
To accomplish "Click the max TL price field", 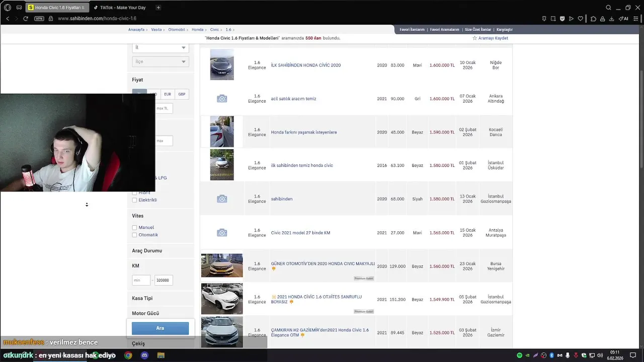I will (164, 108).
